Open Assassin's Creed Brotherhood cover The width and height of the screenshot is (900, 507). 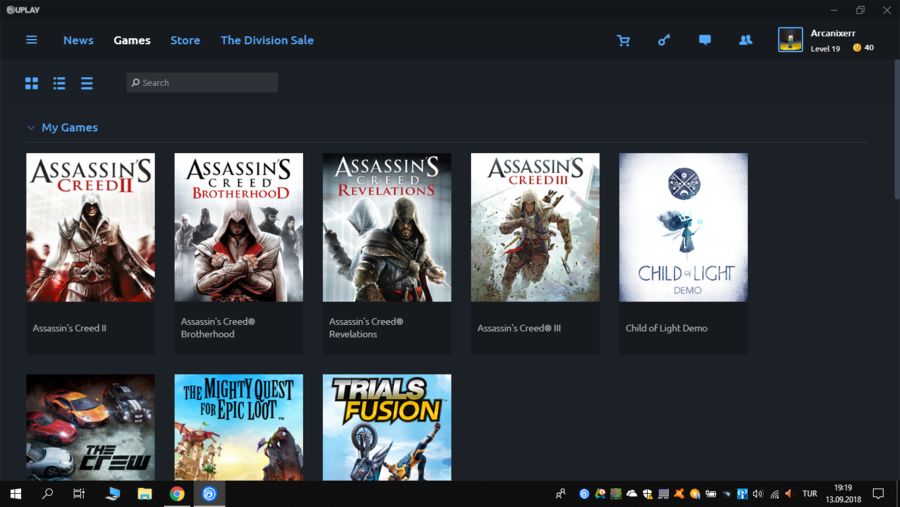(239, 227)
